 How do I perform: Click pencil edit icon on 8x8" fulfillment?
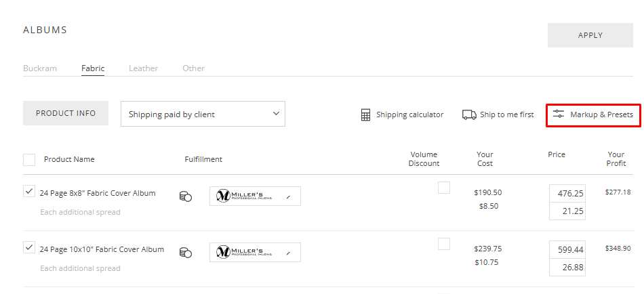[x=288, y=196]
